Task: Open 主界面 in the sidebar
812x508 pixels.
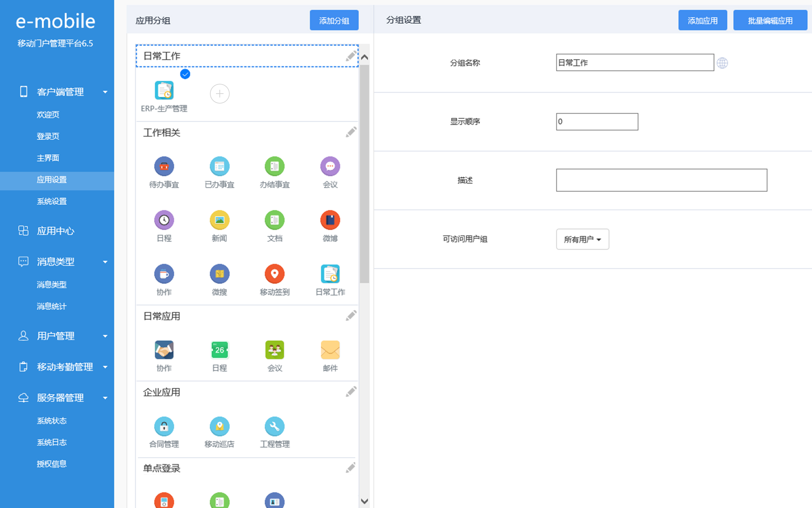Action: [48, 158]
